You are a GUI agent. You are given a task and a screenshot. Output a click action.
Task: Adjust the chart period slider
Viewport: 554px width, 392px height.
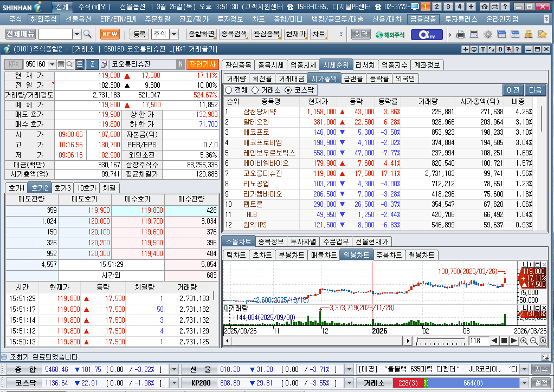click(441, 341)
